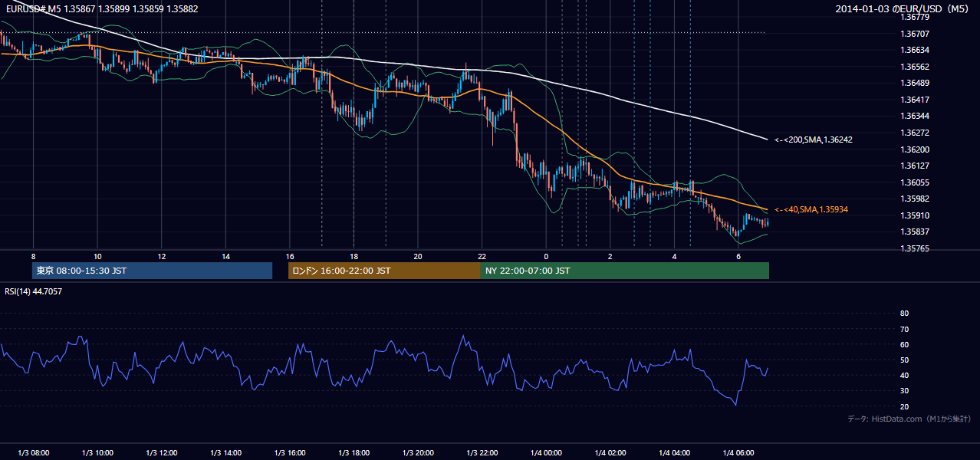The width and height of the screenshot is (980, 460).
Task: Click hour label 18 on the chart axis
Action: [354, 256]
